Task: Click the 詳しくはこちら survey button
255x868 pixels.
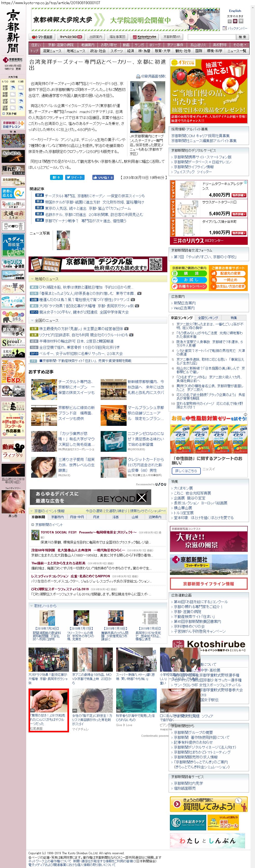Action: point(186,471)
